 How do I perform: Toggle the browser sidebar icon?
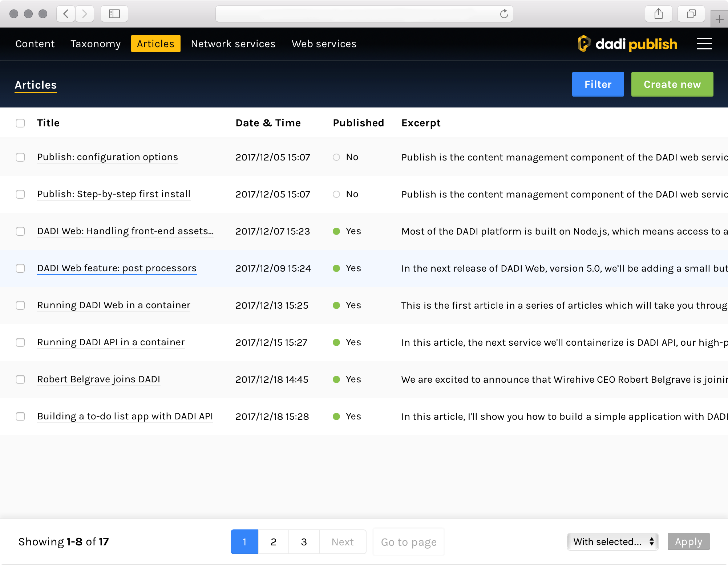(114, 14)
